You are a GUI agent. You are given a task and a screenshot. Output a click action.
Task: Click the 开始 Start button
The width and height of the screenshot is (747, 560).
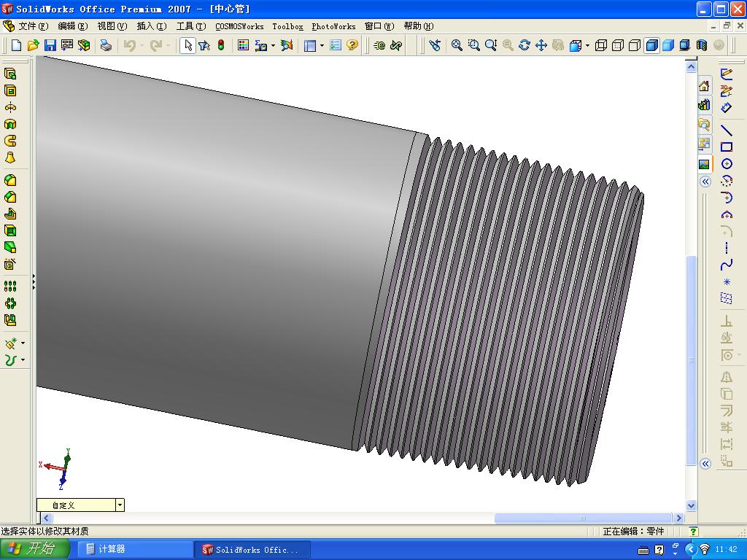tap(35, 549)
